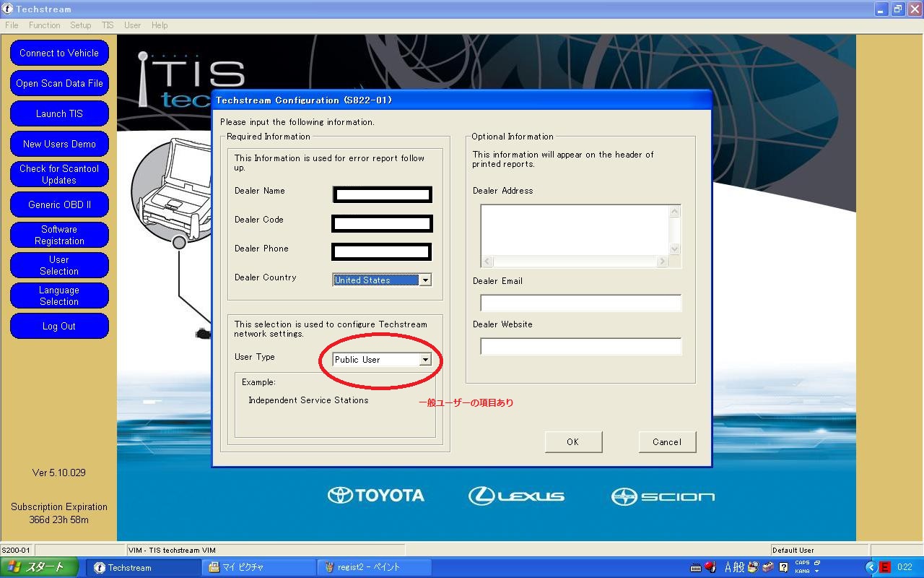Cancel the Techstream Configuration dialog

pos(667,442)
